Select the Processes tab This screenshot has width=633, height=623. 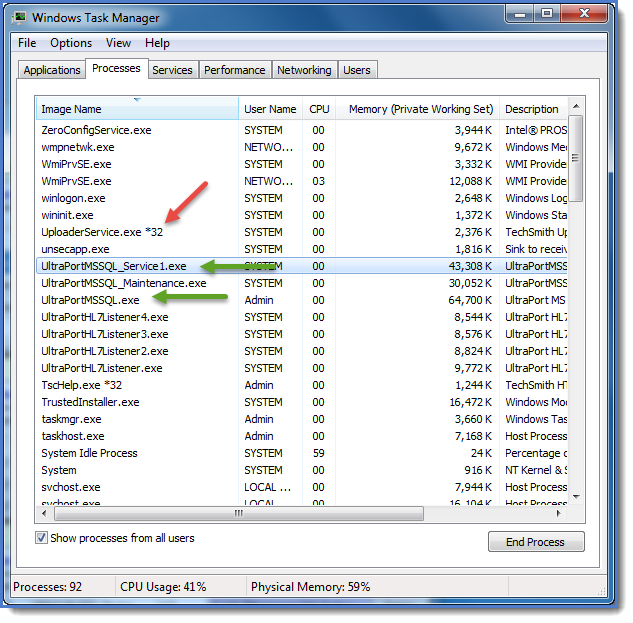click(116, 68)
